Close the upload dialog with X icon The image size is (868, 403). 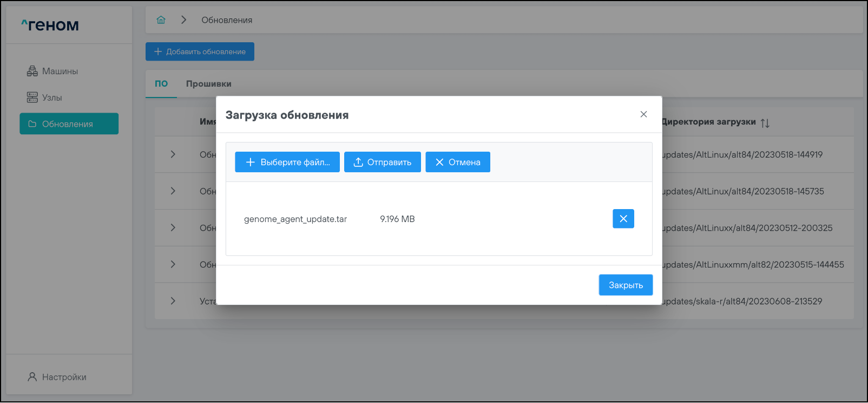click(x=643, y=114)
